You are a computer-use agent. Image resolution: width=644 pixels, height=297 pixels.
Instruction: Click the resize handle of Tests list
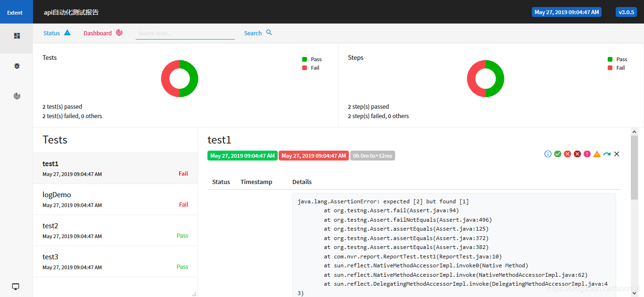point(194,294)
